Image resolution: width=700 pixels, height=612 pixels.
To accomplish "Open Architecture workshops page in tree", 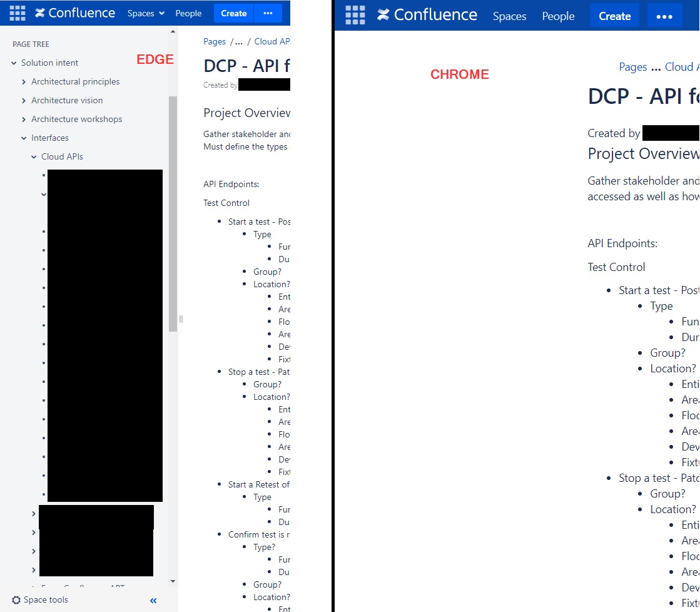I will click(76, 120).
